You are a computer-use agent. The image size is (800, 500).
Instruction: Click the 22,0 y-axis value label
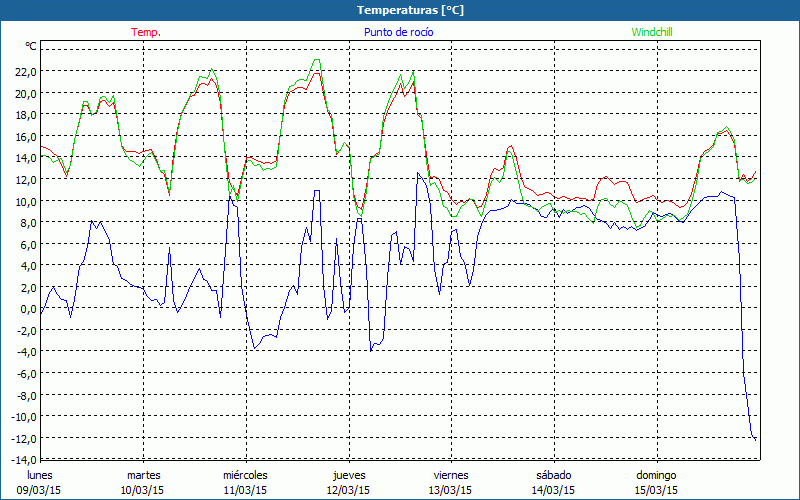click(x=24, y=72)
